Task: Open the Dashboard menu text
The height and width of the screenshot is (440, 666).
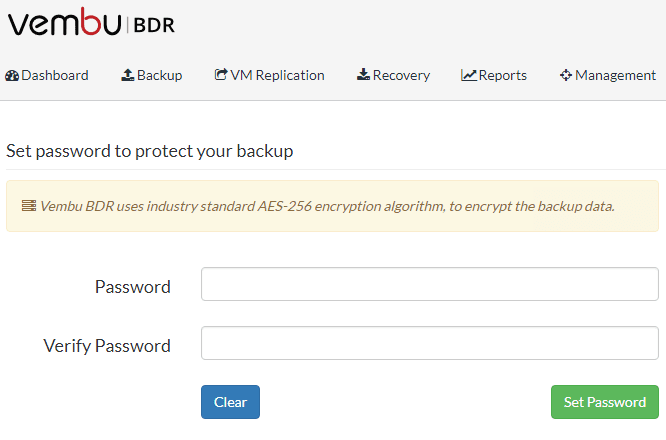Action: coord(55,75)
